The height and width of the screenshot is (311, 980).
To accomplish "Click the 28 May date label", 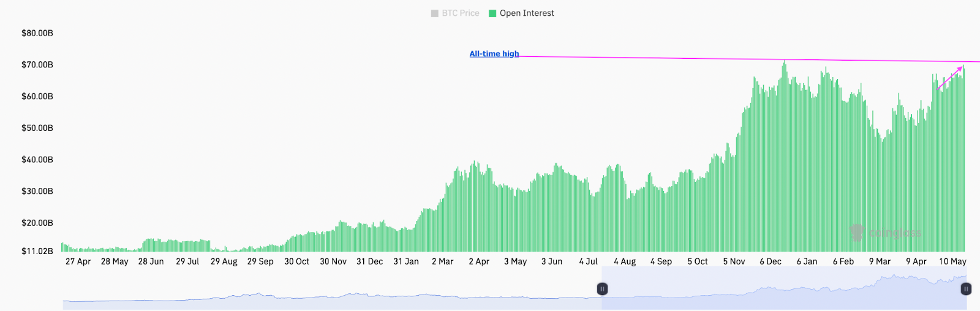I will pos(115,261).
